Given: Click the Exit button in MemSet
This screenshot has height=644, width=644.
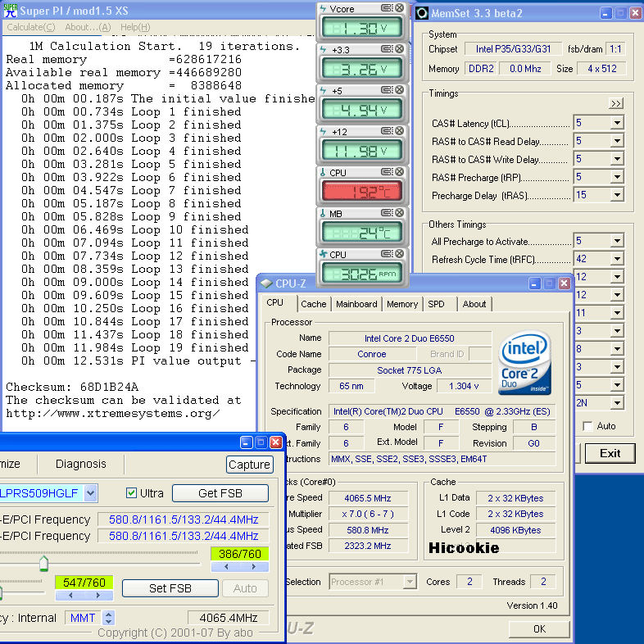Looking at the screenshot, I should click(x=610, y=453).
